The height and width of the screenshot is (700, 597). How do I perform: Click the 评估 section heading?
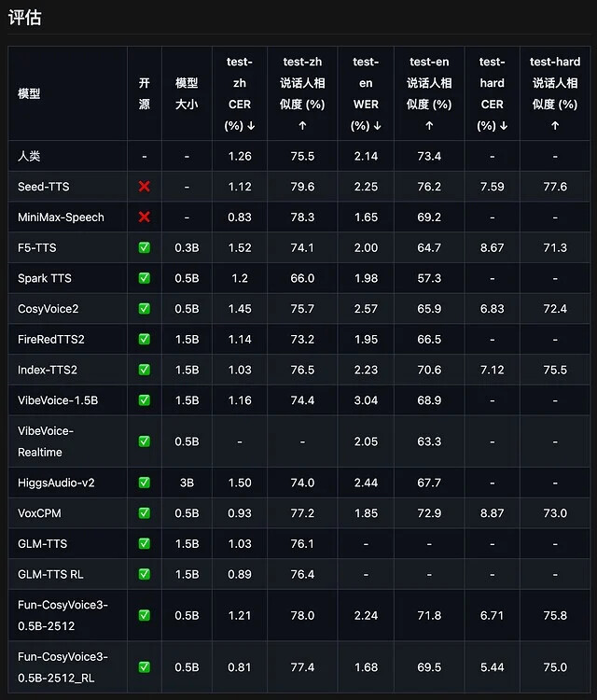[x=25, y=18]
